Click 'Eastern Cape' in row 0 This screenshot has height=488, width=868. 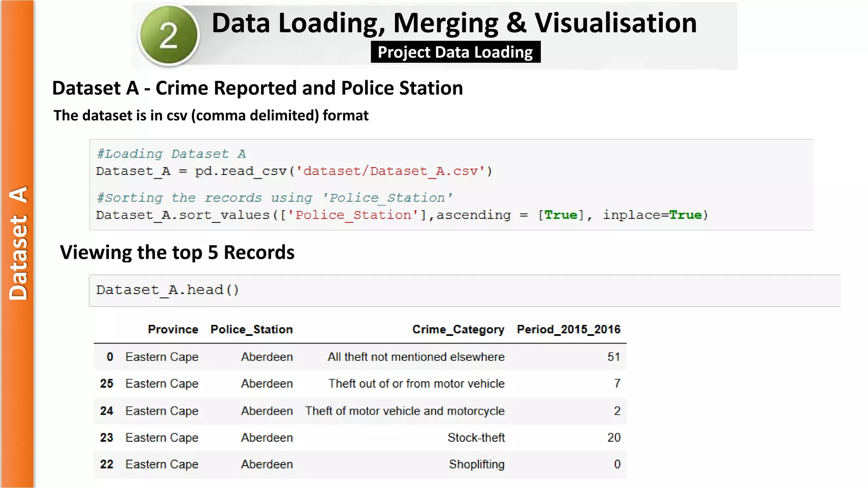point(162,357)
